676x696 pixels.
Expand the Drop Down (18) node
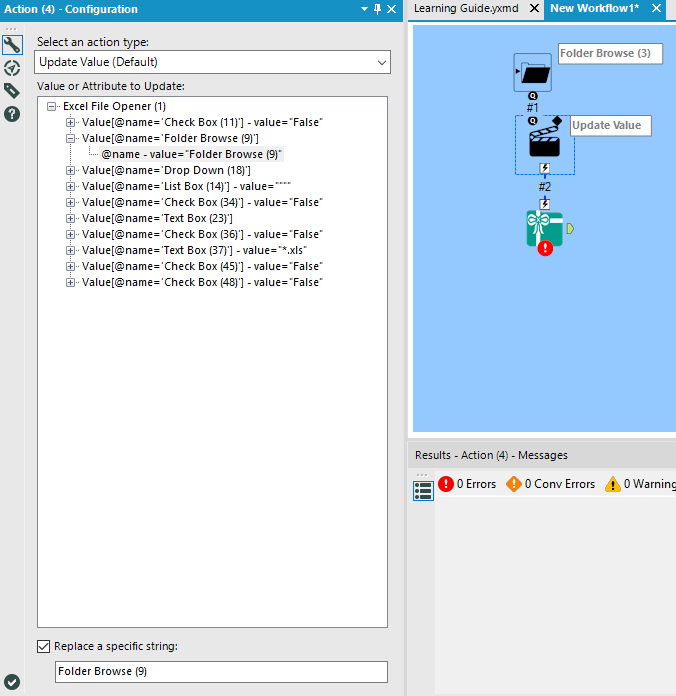point(70,170)
